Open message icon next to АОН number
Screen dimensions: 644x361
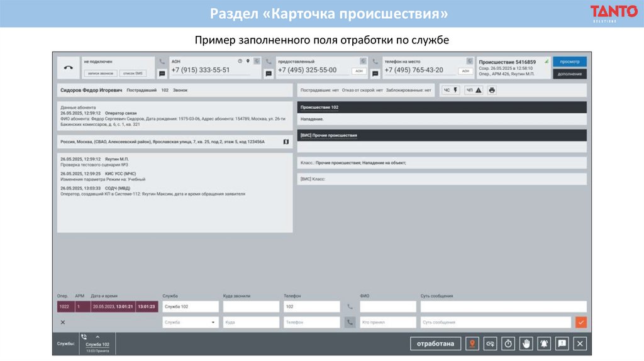[162, 74]
